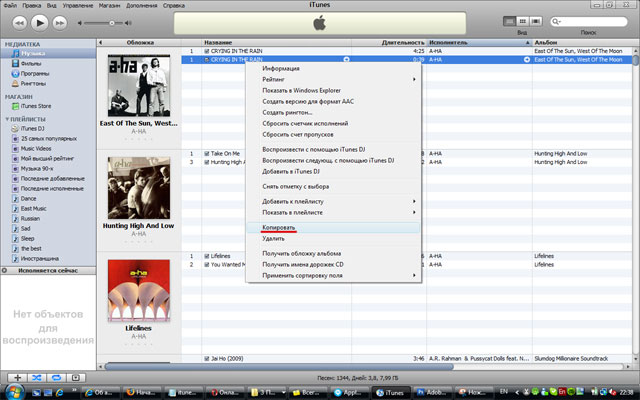Adjust the volume slider knob
640x400 pixels.
(x=111, y=23)
